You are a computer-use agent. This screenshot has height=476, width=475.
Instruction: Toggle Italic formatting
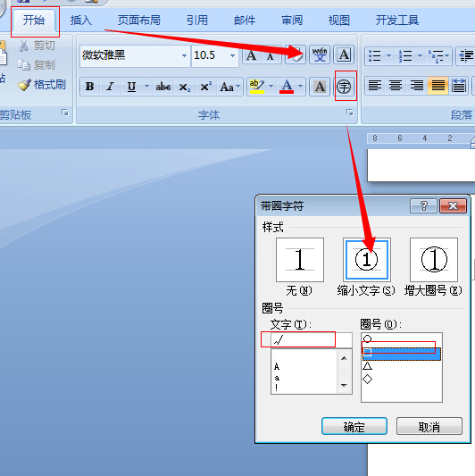111,87
